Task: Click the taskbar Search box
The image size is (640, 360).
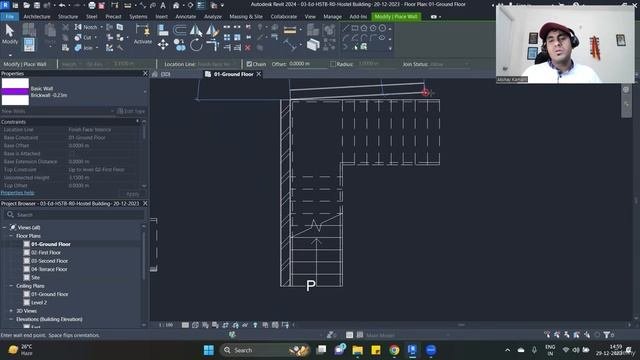Action: click(x=264, y=350)
